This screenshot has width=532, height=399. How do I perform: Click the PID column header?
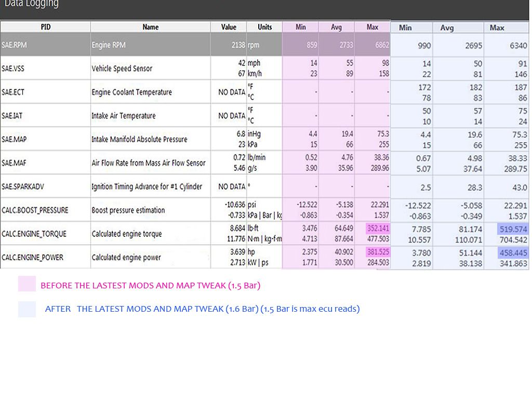[46, 27]
